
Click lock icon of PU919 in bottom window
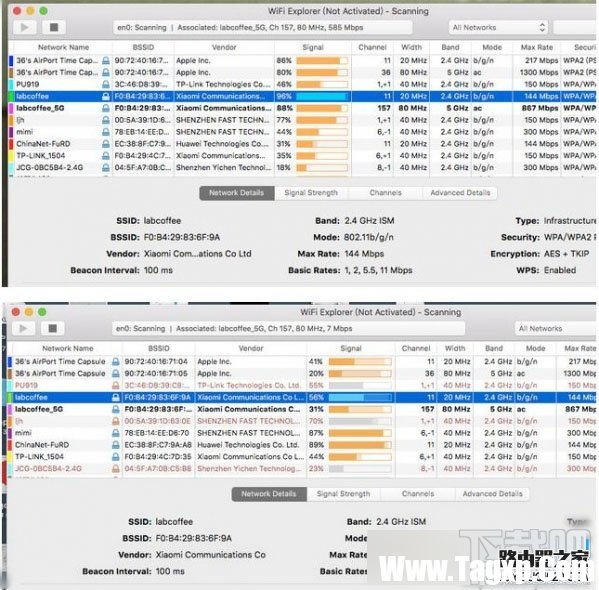(115, 386)
